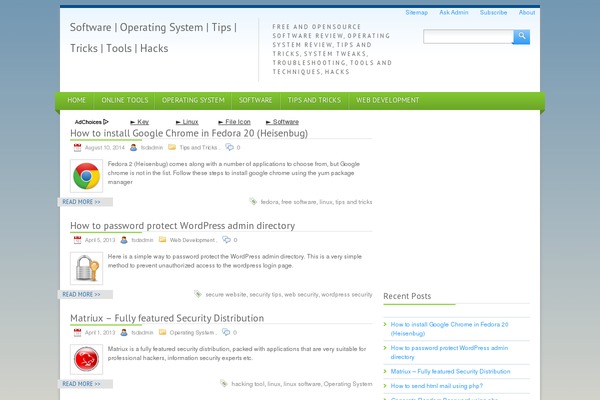Image resolution: width=600 pixels, height=400 pixels.
Task: Open the WEB DEVELOPMENT menu
Action: pyautogui.click(x=388, y=100)
